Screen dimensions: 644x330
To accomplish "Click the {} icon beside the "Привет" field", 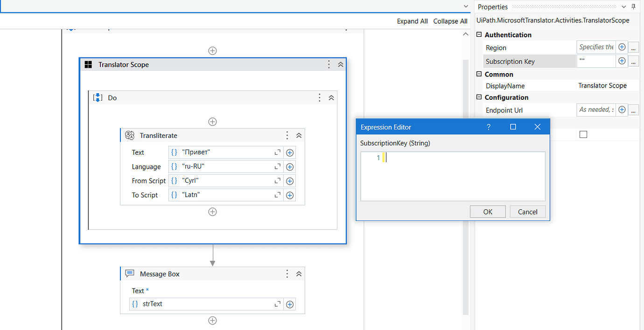I will point(174,152).
